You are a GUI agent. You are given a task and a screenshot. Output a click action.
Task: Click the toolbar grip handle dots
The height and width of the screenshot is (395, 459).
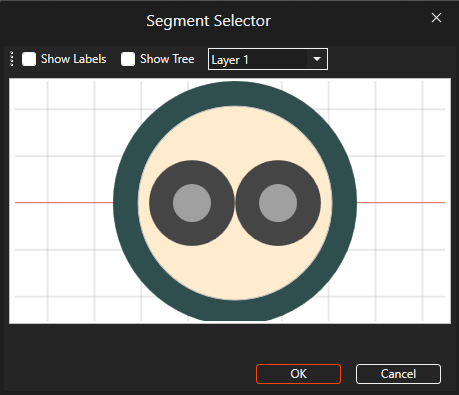tap(12, 59)
